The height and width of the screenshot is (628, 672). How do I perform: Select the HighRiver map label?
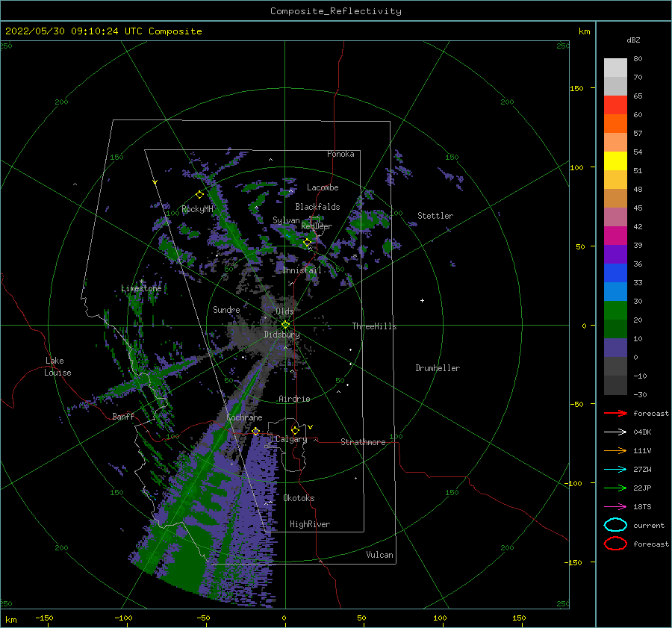(x=310, y=524)
